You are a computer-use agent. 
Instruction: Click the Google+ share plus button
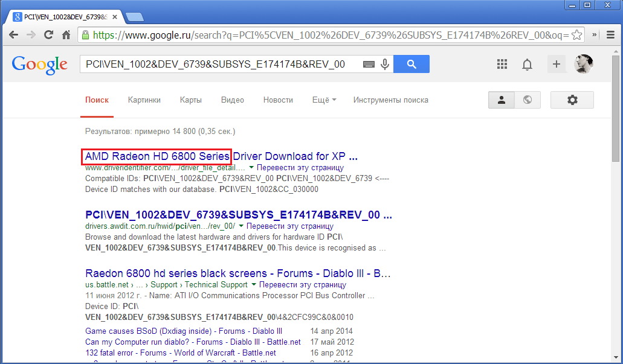[557, 64]
